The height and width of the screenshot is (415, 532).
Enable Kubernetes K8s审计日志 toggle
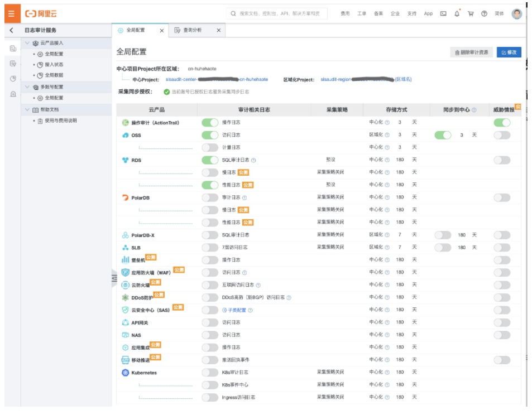pyautogui.click(x=210, y=372)
